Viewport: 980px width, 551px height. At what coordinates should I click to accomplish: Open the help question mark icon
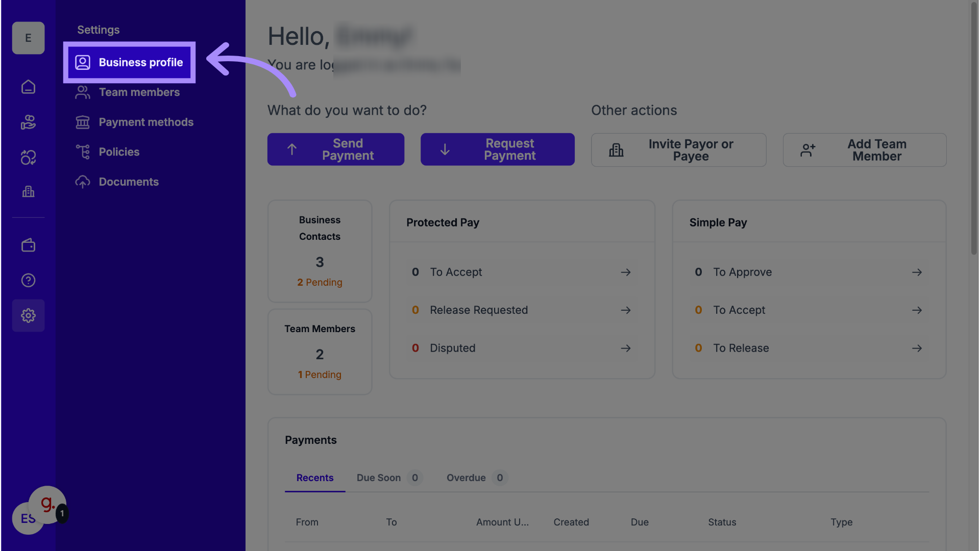coord(28,280)
